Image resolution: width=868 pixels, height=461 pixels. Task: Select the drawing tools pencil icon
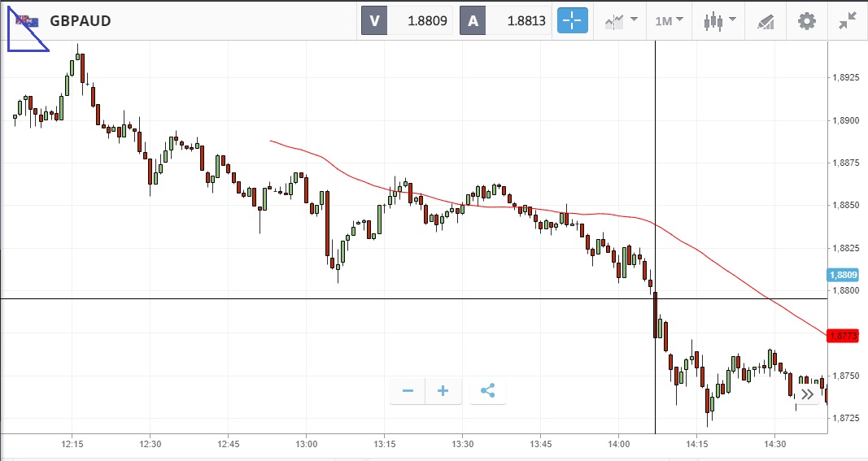765,21
